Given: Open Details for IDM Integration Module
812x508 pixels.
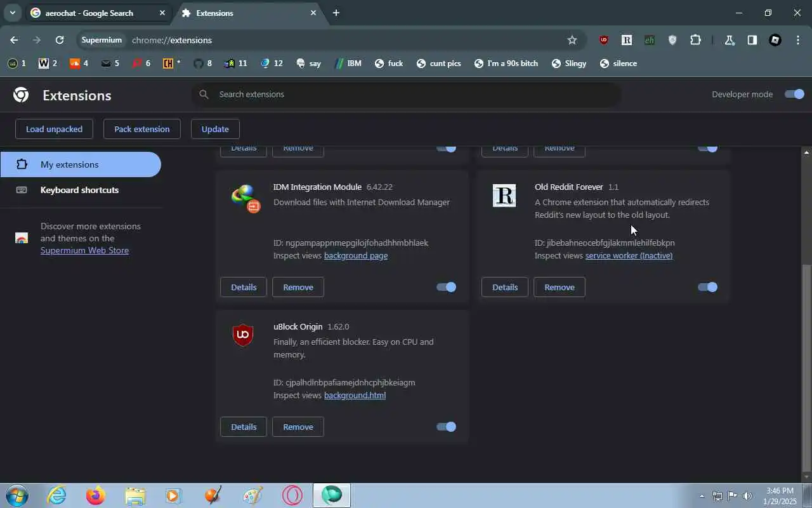Looking at the screenshot, I should [244, 287].
